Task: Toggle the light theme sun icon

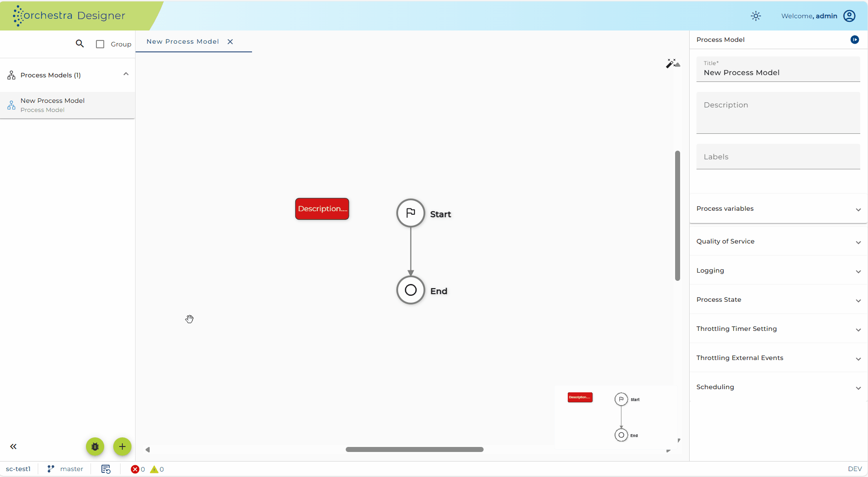Action: (756, 16)
